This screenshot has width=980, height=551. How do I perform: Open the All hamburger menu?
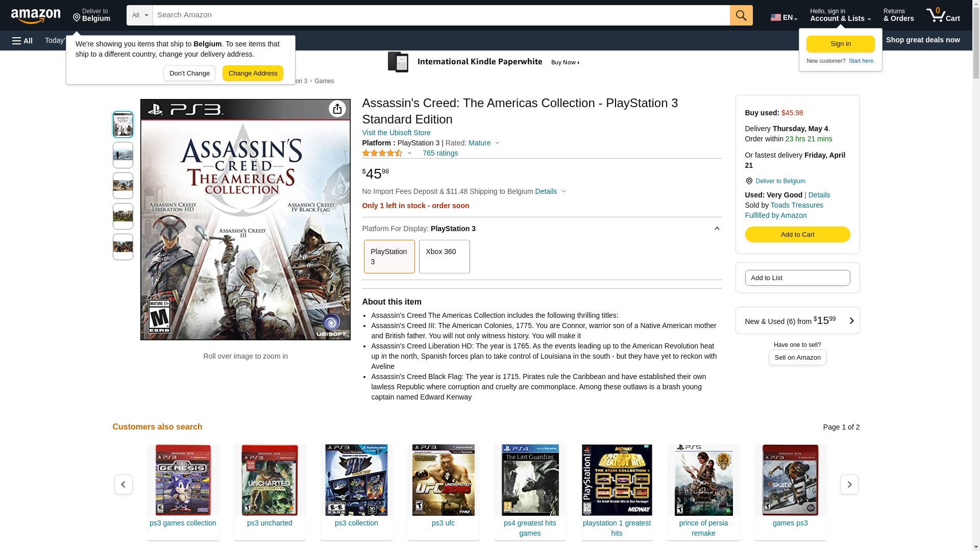[x=22, y=40]
